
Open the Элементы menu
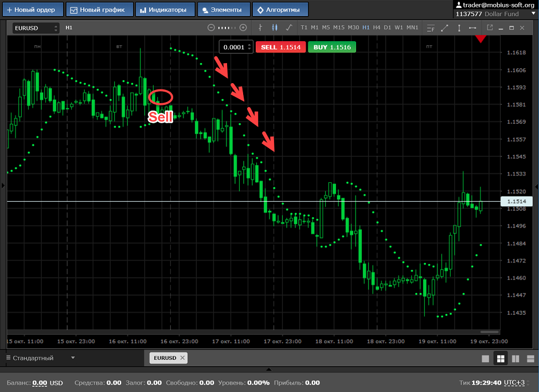(224, 10)
